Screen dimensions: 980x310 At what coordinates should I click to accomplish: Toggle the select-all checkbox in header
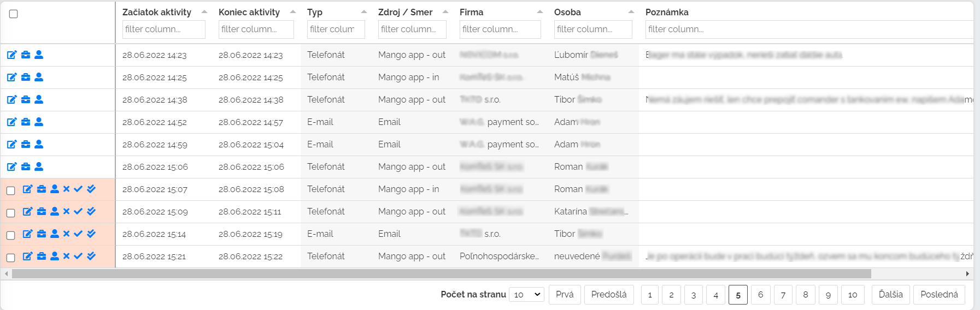(x=14, y=14)
